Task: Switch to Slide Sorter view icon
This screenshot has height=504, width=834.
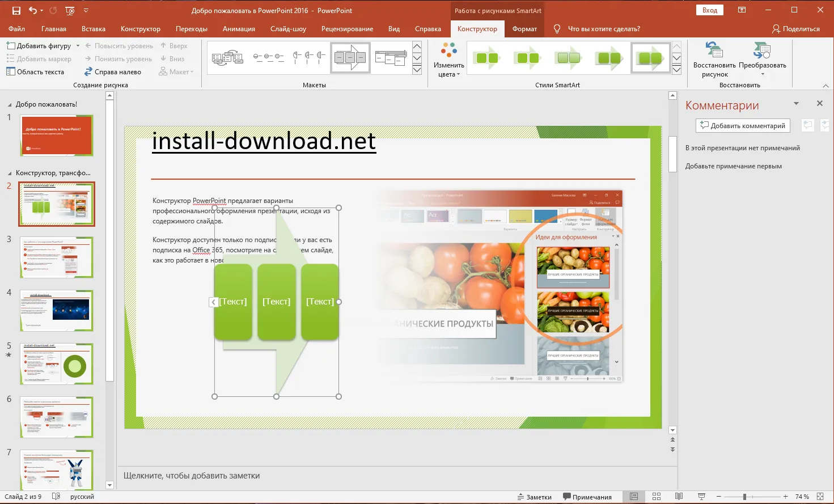Action: coord(657,497)
